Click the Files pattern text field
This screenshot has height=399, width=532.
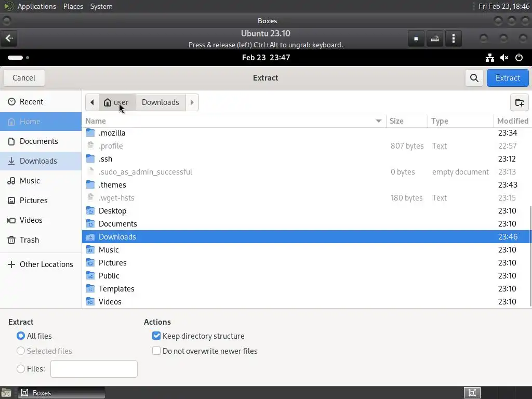point(94,369)
